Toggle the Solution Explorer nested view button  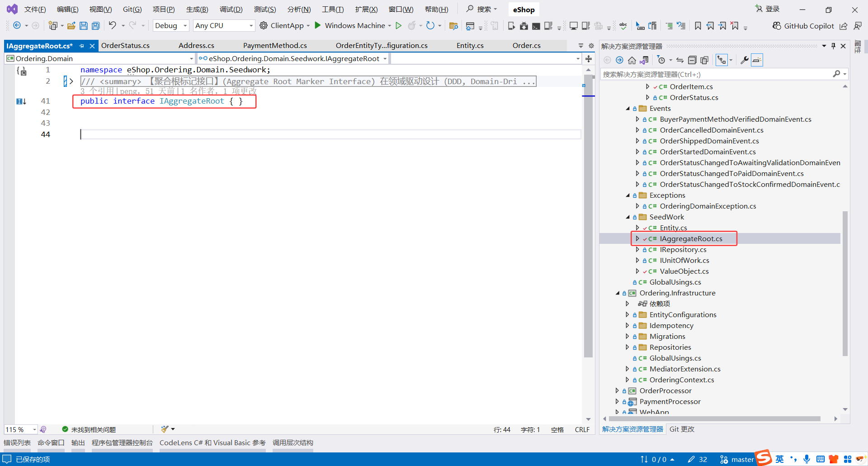[x=722, y=60]
